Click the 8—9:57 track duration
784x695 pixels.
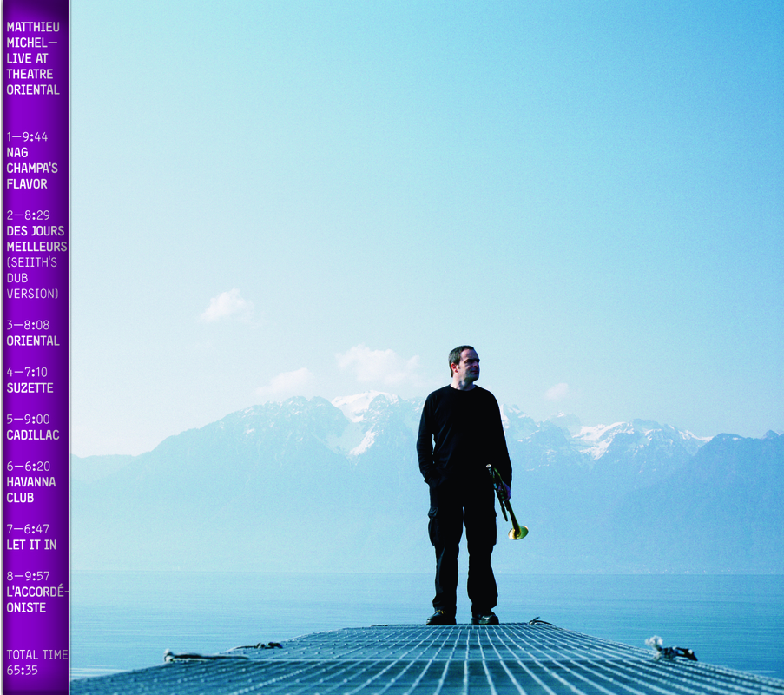[x=28, y=575]
